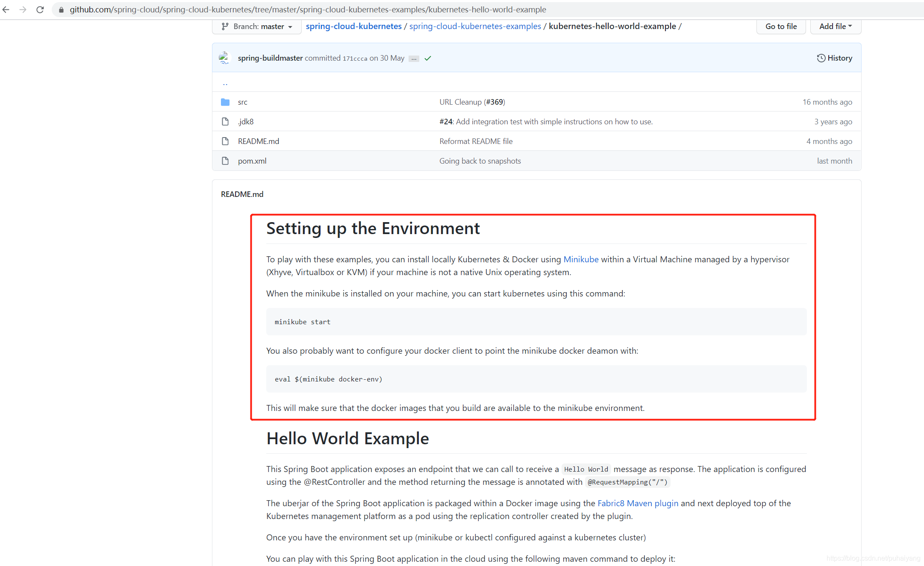Screen dimensions: 924x566
Task: Open the Minikube hyperlink
Action: 581,259
